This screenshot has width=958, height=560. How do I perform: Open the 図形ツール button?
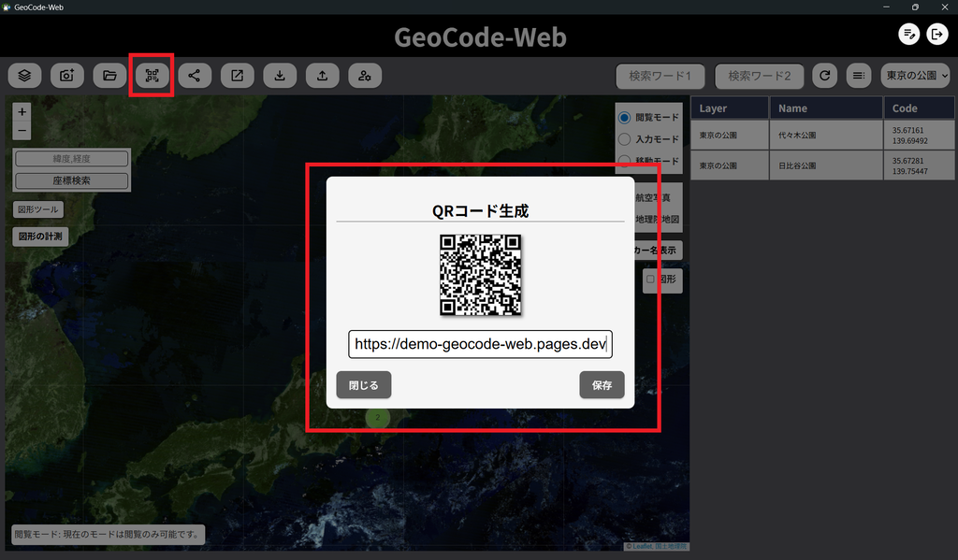37,209
